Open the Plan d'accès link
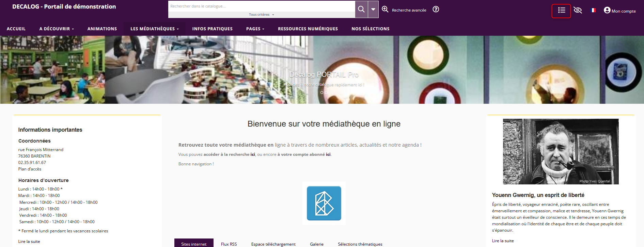The image size is (644, 247). (30, 169)
